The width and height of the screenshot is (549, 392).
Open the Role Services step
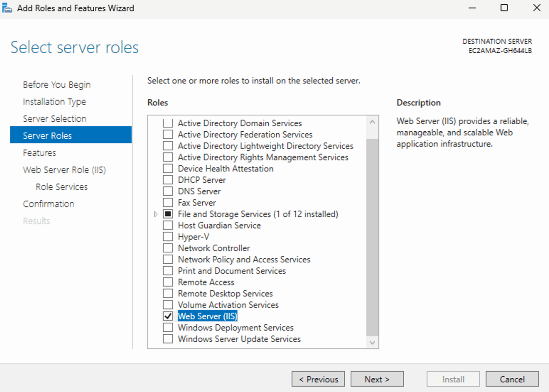[x=61, y=187]
